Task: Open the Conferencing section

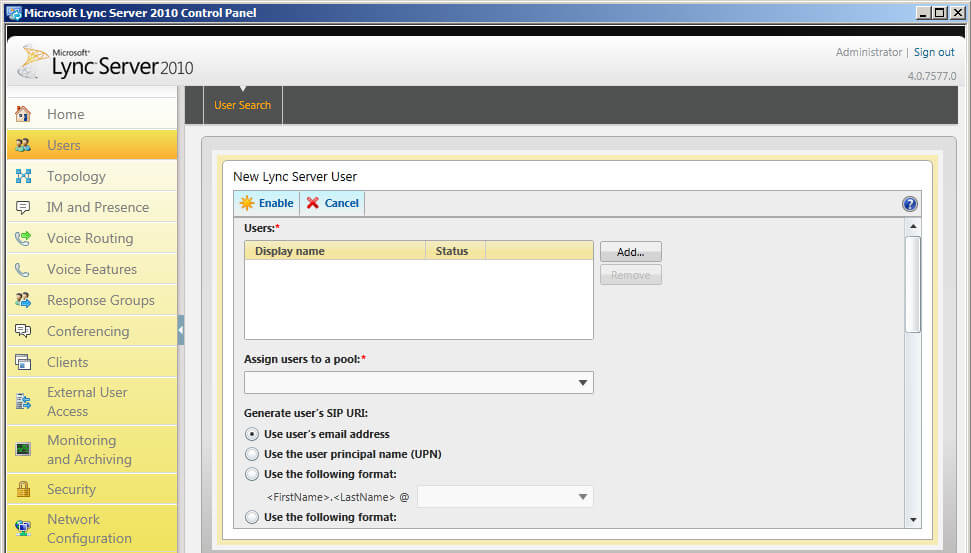Action: (x=92, y=331)
